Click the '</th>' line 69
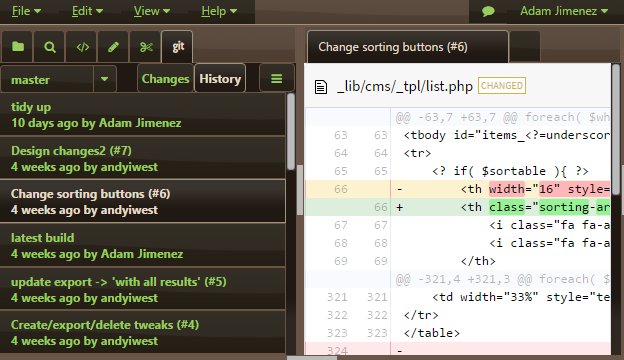The image size is (624, 360). (x=458, y=261)
